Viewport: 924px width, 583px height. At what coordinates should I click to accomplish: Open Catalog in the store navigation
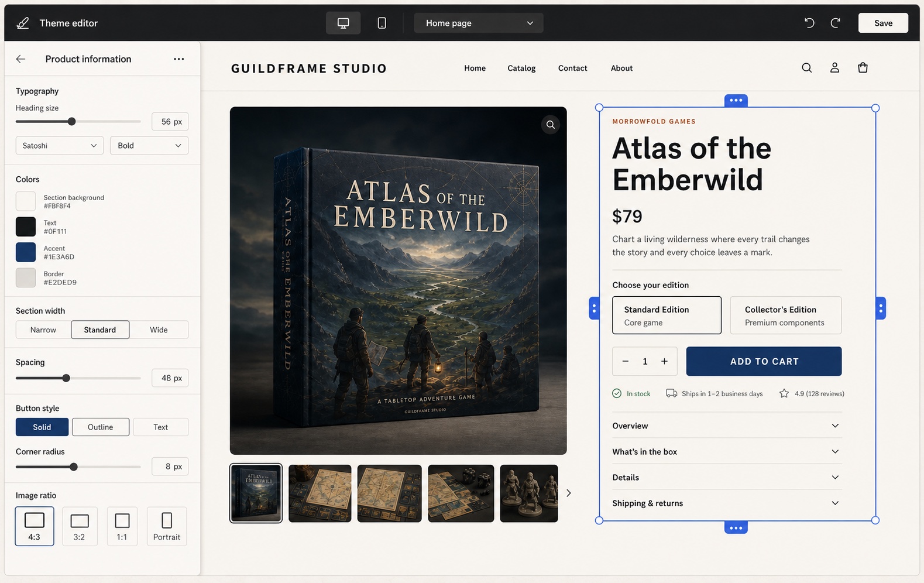(x=521, y=68)
